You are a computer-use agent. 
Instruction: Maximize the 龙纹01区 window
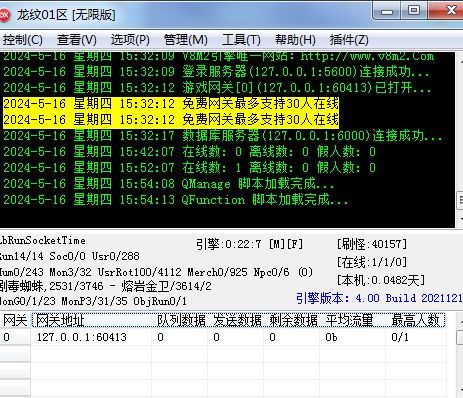[x=414, y=11]
